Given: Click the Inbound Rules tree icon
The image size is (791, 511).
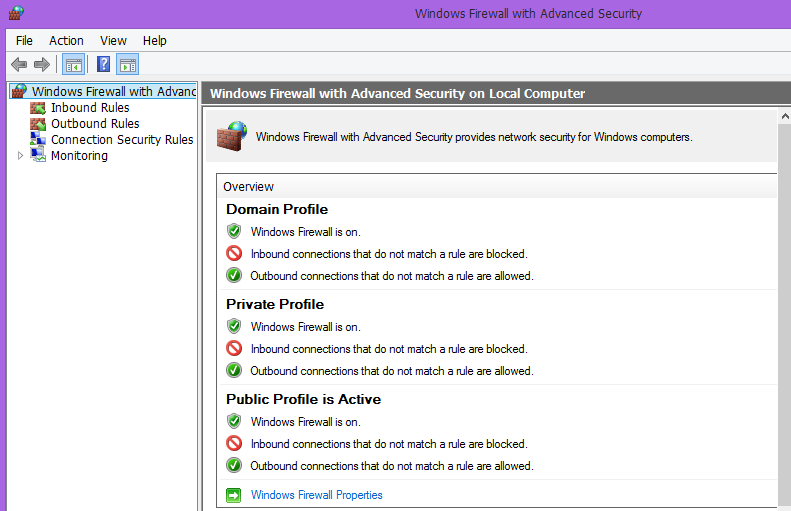Looking at the screenshot, I should (x=38, y=108).
